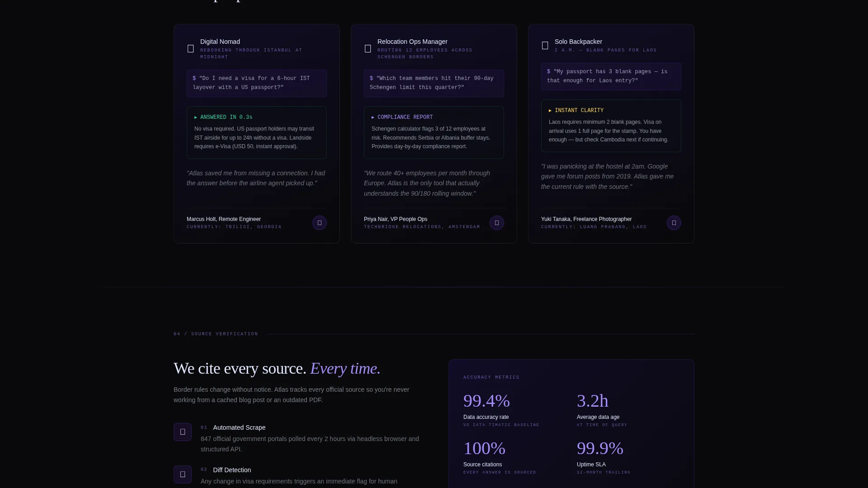Click the Laos blank pages query box
868x488 pixels.
pos(611,76)
